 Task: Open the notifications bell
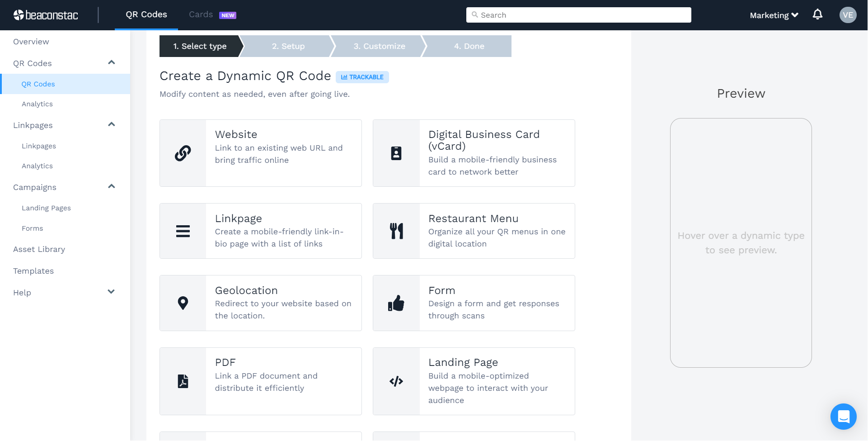(817, 15)
